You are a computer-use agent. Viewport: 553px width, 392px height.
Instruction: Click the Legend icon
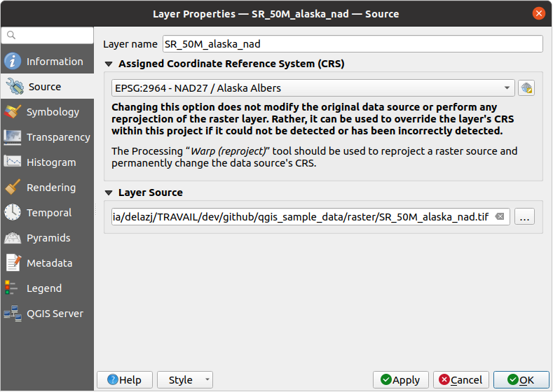(13, 288)
